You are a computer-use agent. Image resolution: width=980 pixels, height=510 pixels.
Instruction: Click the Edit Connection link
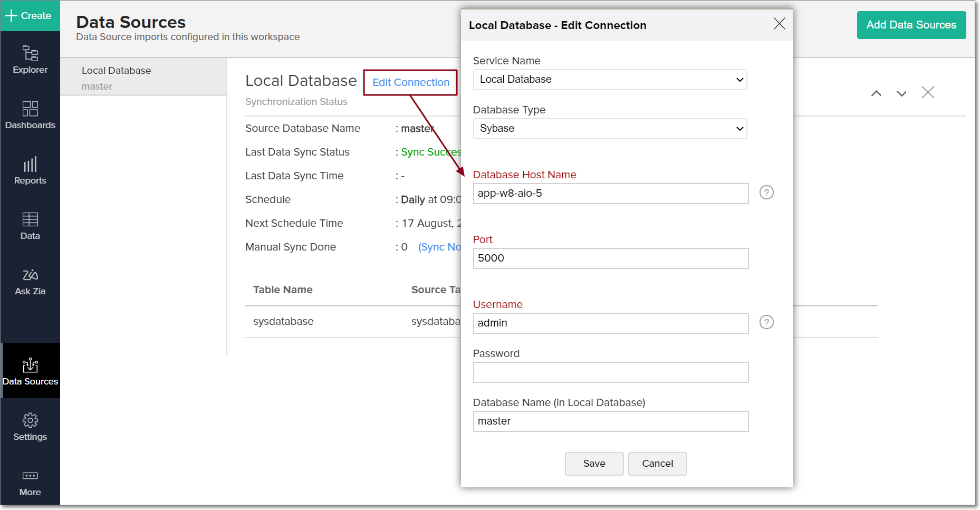click(x=411, y=82)
